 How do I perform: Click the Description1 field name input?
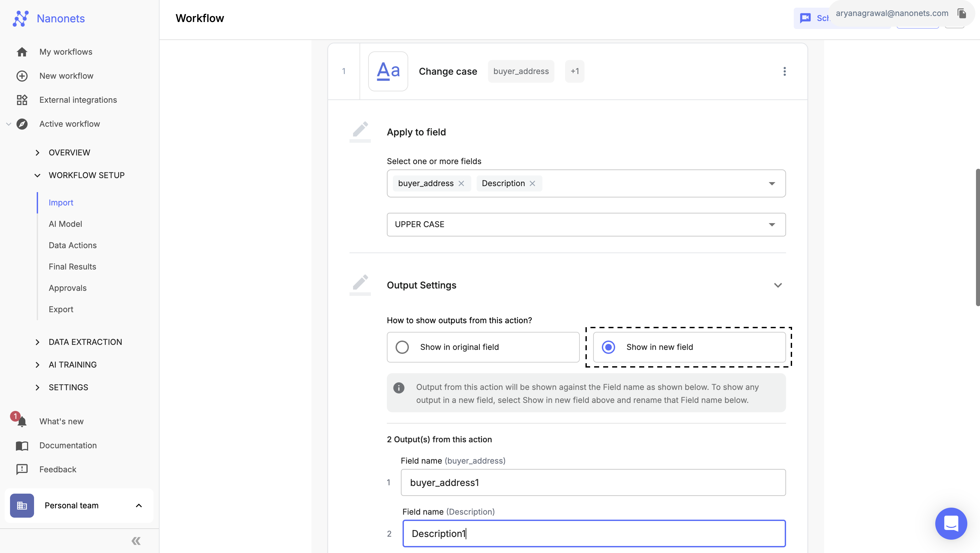594,534
